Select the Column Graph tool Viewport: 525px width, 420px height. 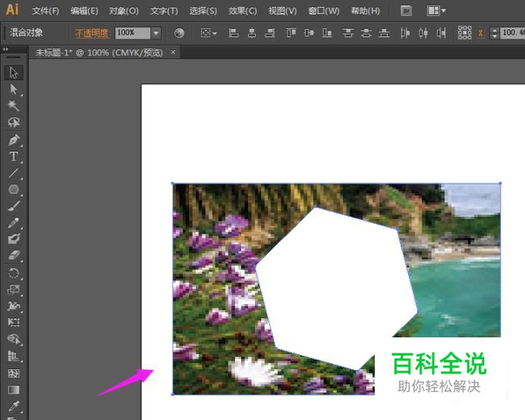point(14,356)
